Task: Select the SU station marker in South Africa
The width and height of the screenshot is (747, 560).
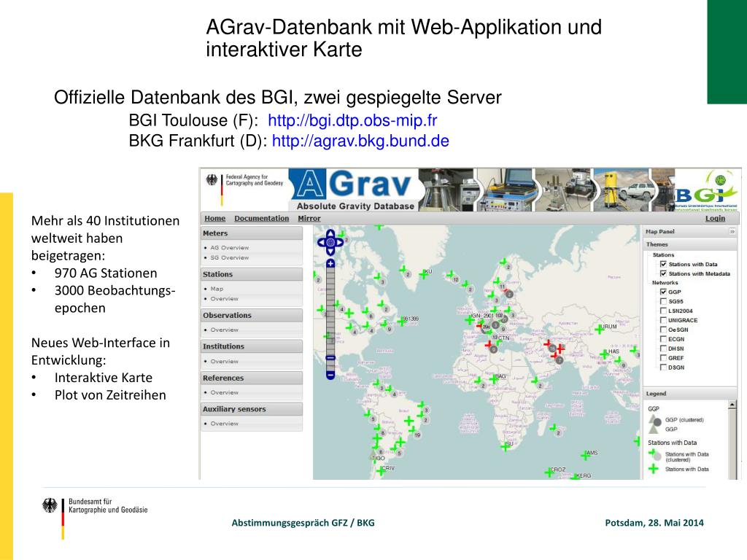Action: coord(506,447)
